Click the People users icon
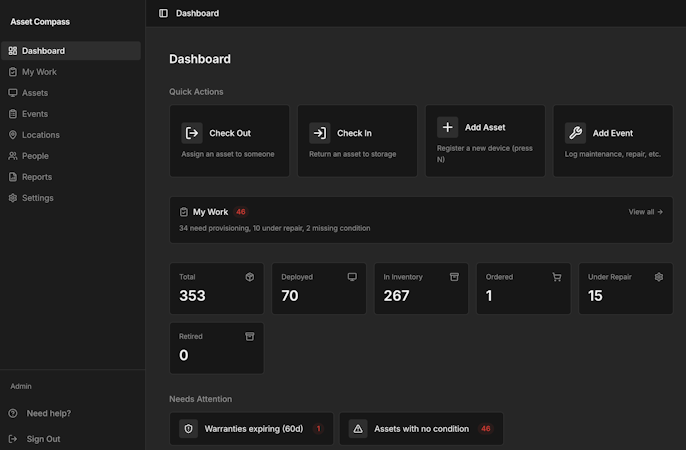Viewport: 686px width, 450px height. 13,156
